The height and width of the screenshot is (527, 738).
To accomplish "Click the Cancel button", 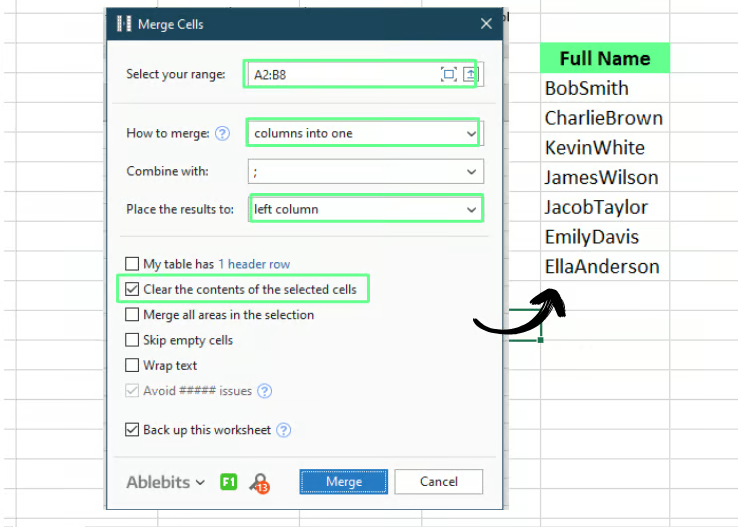I will 438,482.
